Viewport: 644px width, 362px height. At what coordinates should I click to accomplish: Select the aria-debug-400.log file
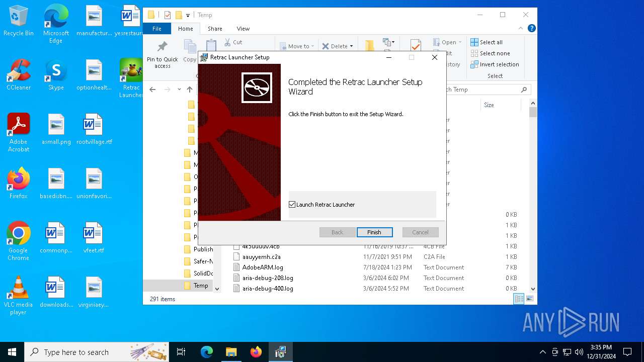click(268, 289)
